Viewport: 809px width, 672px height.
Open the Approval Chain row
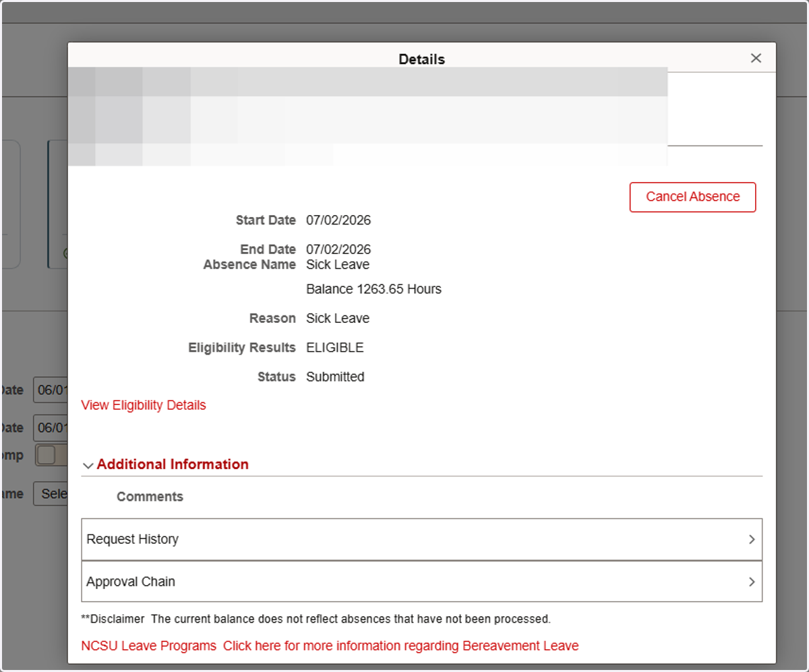(421, 582)
